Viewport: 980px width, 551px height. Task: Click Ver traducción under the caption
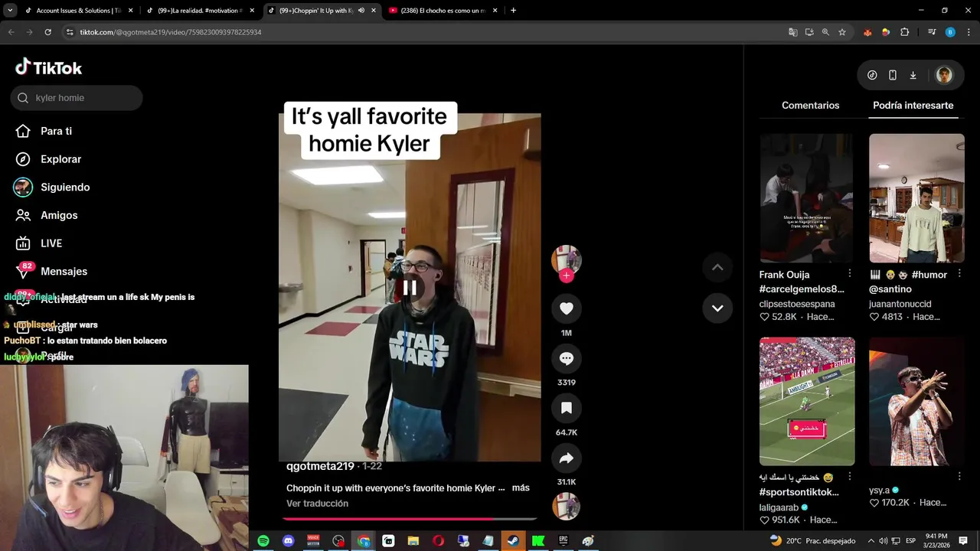[x=317, y=504]
